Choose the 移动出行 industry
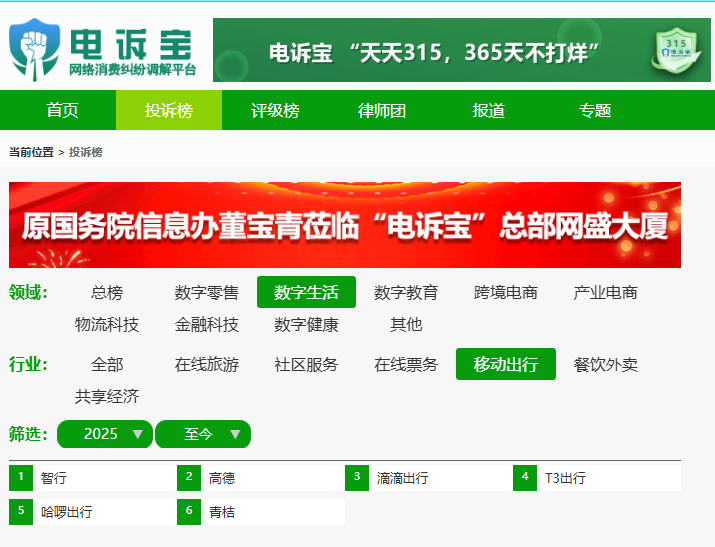This screenshot has width=715, height=547. pyautogui.click(x=506, y=364)
